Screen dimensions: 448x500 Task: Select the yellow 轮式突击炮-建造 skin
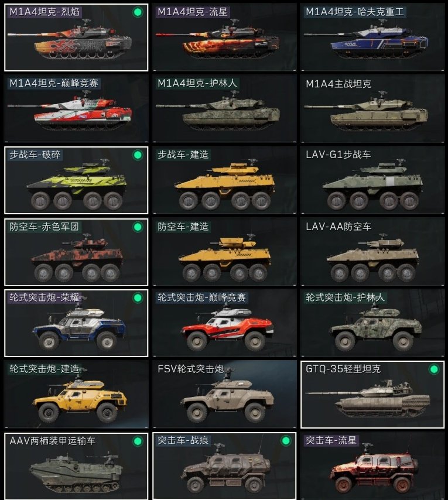tap(76, 395)
